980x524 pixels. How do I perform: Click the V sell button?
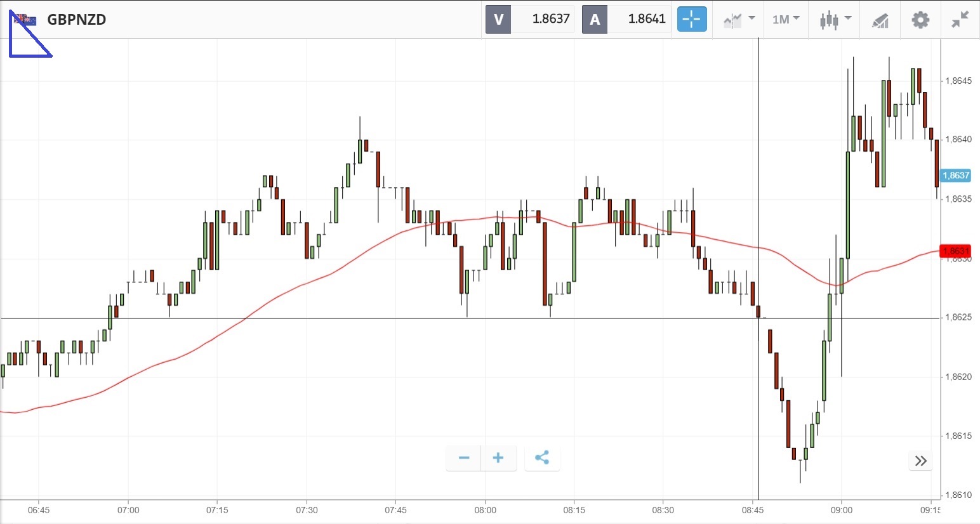(498, 19)
